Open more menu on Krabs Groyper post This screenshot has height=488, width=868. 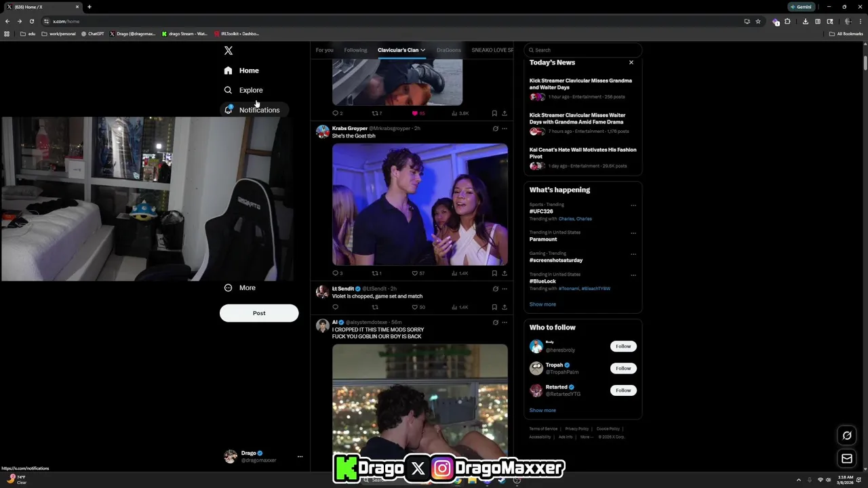tap(505, 129)
